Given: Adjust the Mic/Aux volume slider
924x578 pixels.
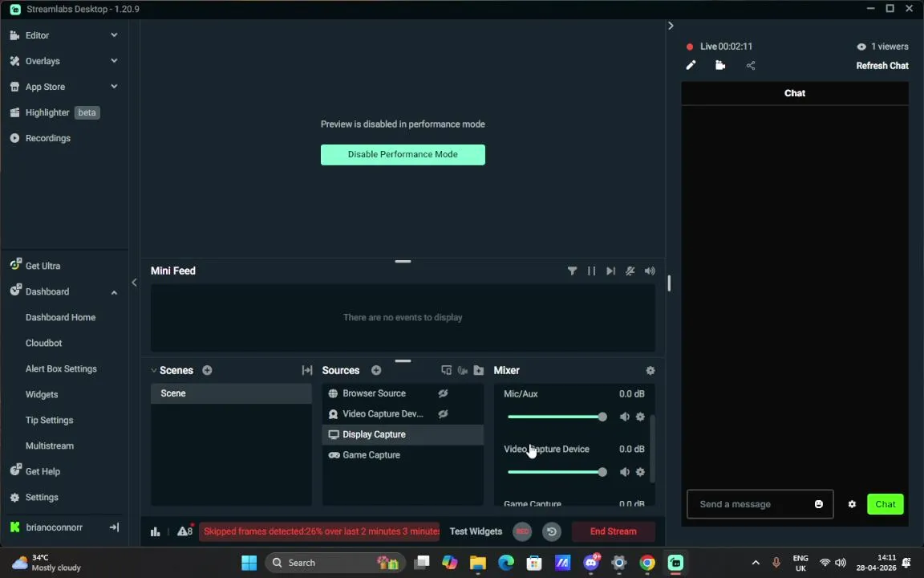Looking at the screenshot, I should click(557, 417).
